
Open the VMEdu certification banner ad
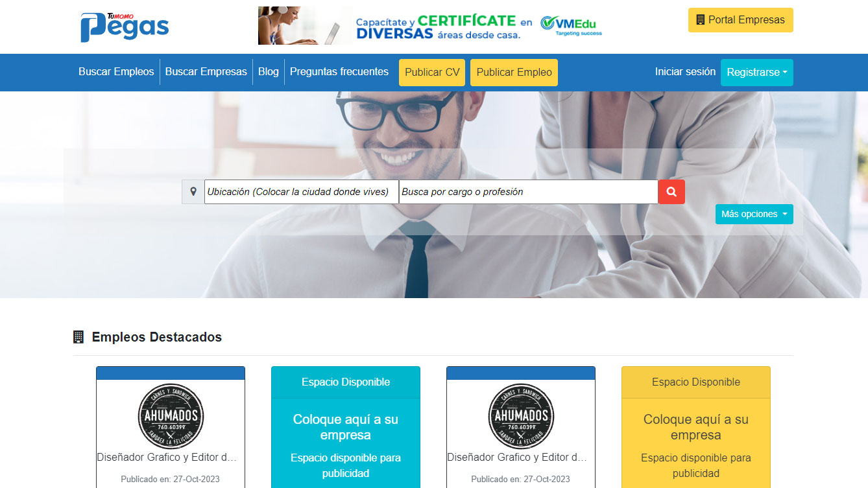(x=431, y=26)
